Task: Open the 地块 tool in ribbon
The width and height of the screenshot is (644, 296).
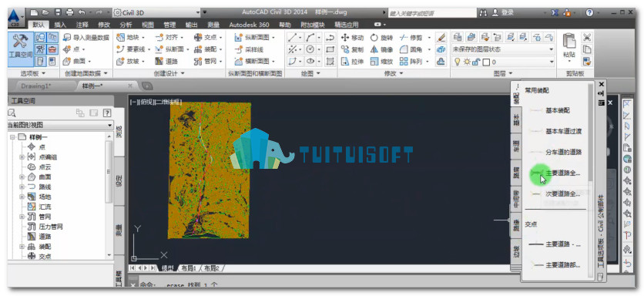Action: (131, 38)
